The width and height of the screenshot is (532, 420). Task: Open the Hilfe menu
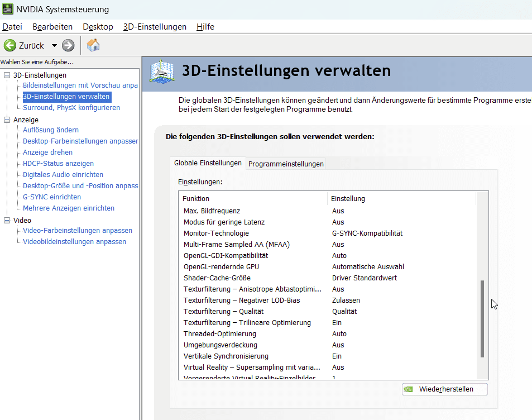pyautogui.click(x=205, y=26)
